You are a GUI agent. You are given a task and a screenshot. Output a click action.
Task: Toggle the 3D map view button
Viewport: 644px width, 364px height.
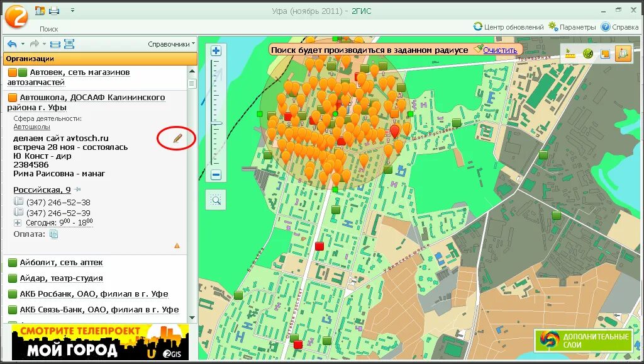click(x=623, y=54)
